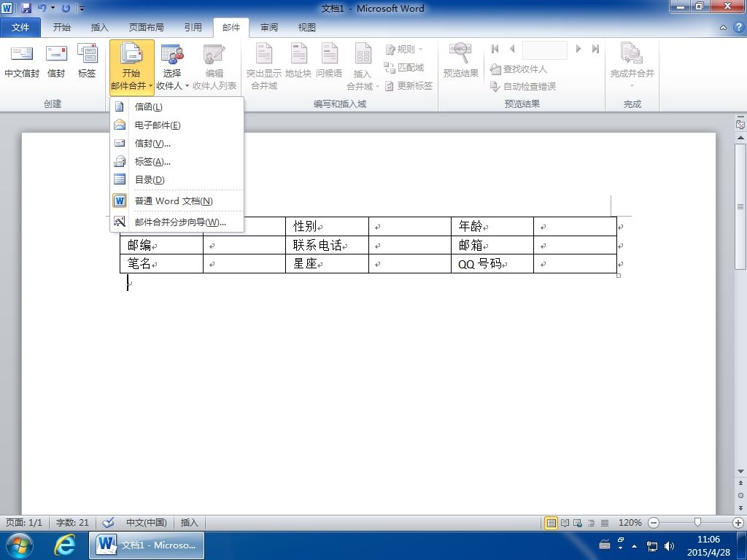The image size is (747, 560).
Task: Choose 信封(V)... menu item
Action: 177,144
